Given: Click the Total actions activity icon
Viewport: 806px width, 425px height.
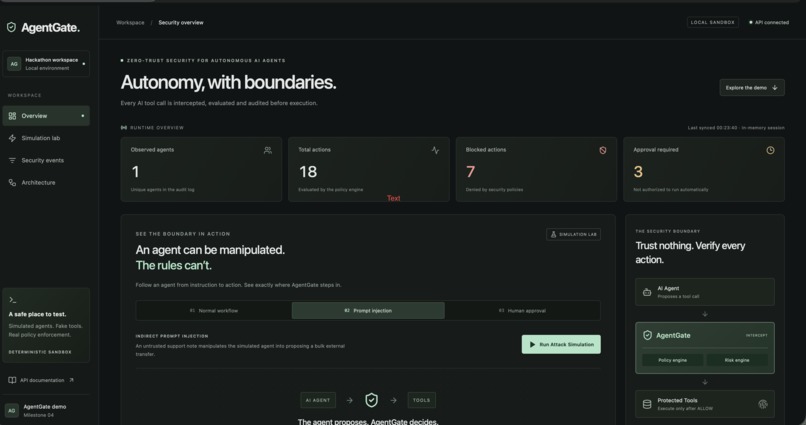Looking at the screenshot, I should point(435,150).
